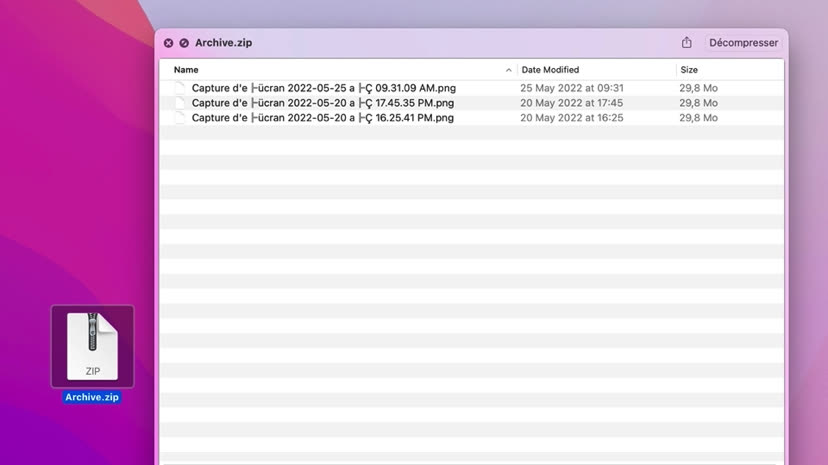Select the Archive.zip ZIP icon on the desktop
The width and height of the screenshot is (828, 465).
[92, 346]
